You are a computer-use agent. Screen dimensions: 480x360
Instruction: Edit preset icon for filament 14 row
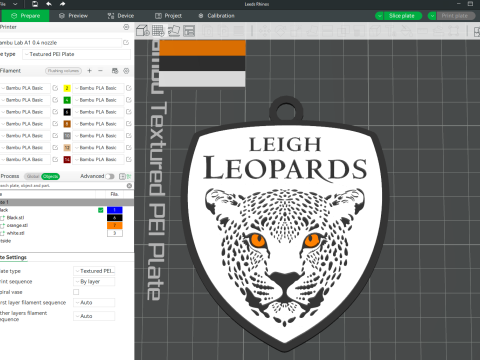[x=129, y=159]
